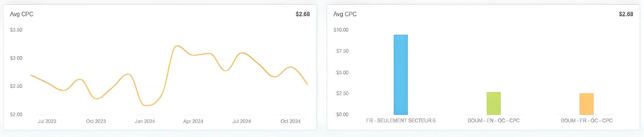The height and width of the screenshot is (137, 644).
Task: Click the Apr 2024 axis label
Action: coord(193,121)
